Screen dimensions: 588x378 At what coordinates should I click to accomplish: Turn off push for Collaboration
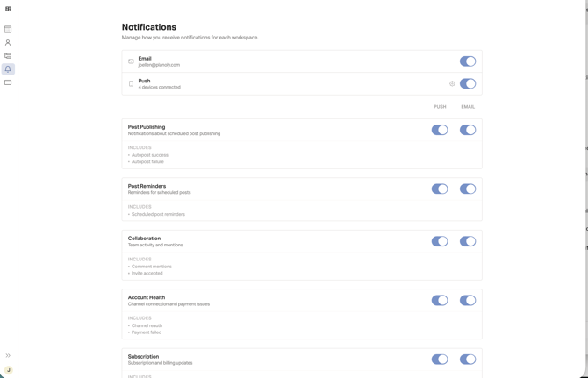[x=440, y=241]
